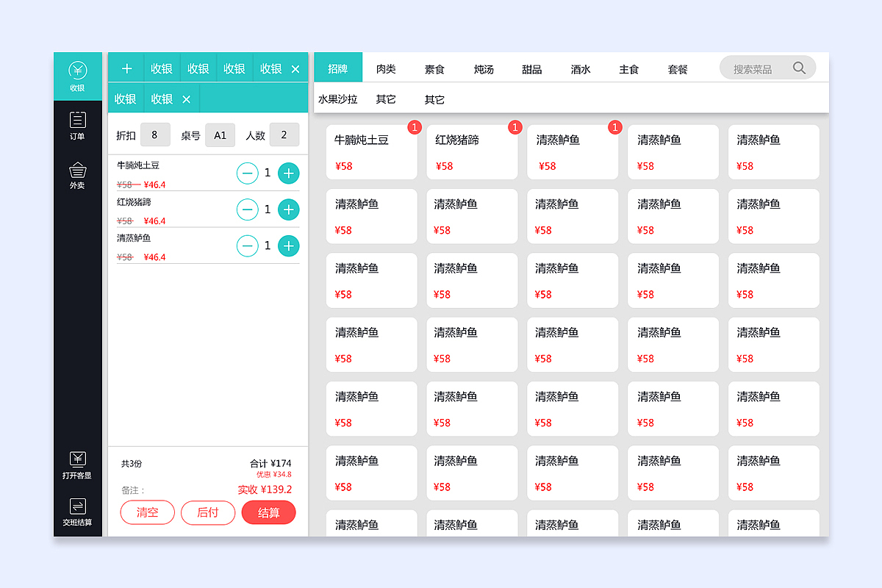The image size is (882, 588).
Task: Decrease 红烧猪蹄 quantity with the minus button
Action: point(247,209)
